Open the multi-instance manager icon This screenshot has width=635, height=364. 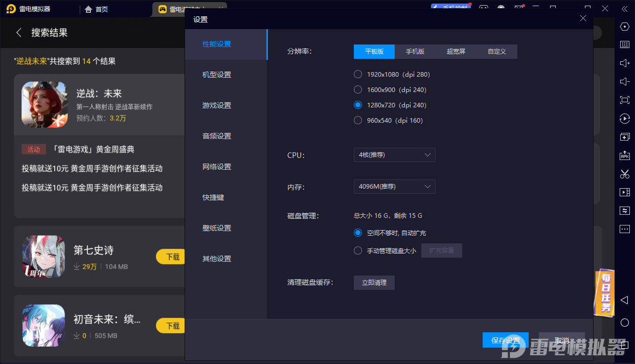[x=624, y=136]
